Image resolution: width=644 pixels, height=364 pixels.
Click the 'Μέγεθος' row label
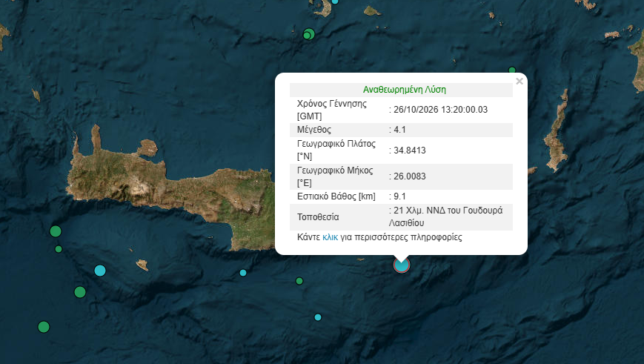pos(313,130)
